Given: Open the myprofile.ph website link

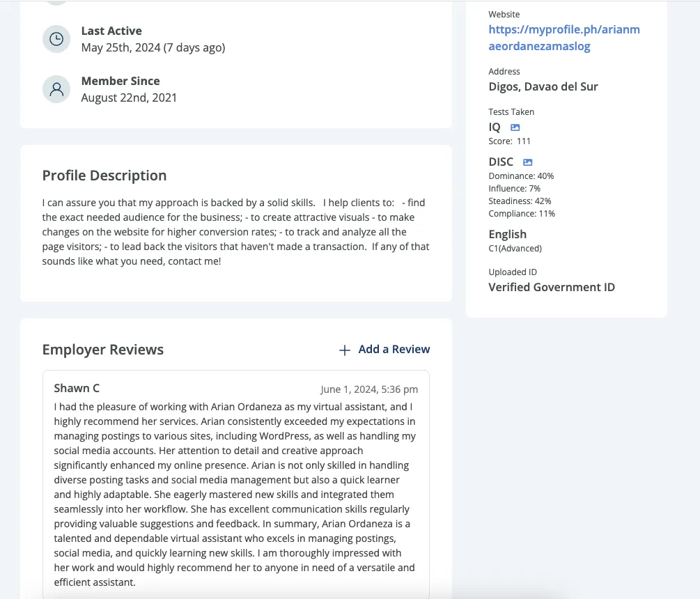Looking at the screenshot, I should coord(563,38).
